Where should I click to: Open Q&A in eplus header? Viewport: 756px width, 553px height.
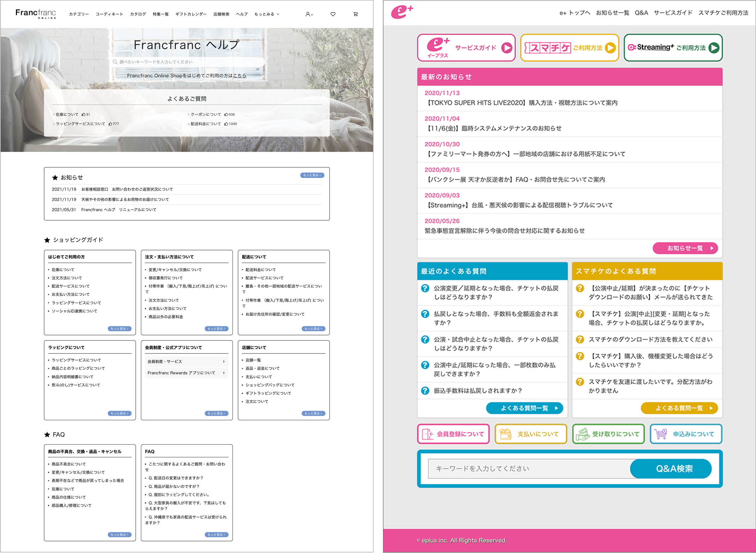tap(641, 13)
